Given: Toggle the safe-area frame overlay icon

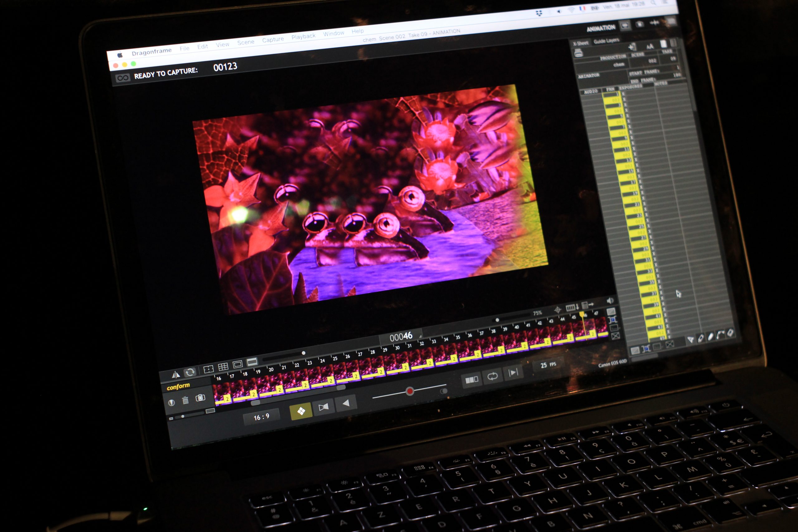Looking at the screenshot, I should pyautogui.click(x=238, y=364).
